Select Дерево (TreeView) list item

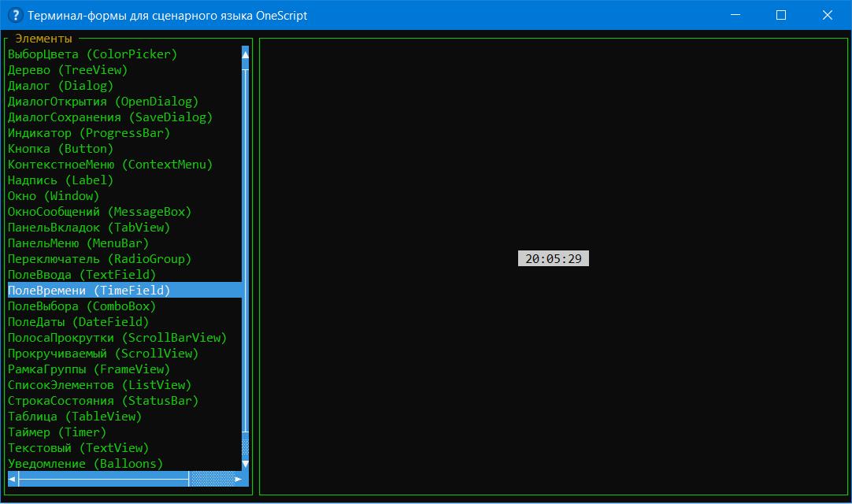coord(67,70)
